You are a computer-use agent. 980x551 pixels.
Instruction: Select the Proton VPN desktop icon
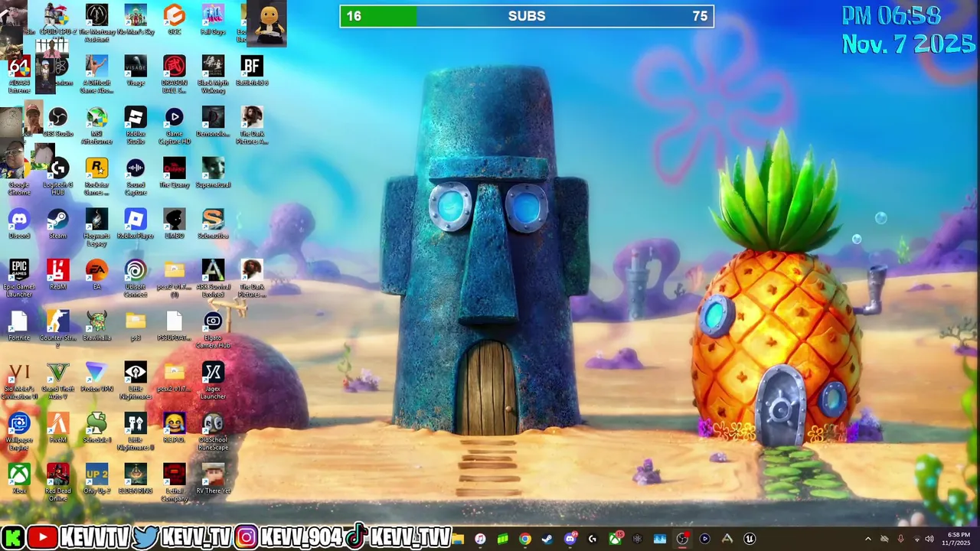coord(96,377)
